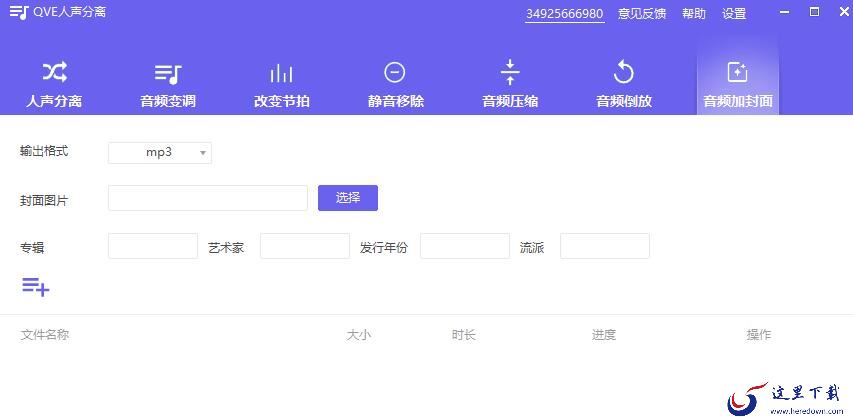Click the add files list-plus icon
Viewport: 853px width, 419px height.
[36, 286]
